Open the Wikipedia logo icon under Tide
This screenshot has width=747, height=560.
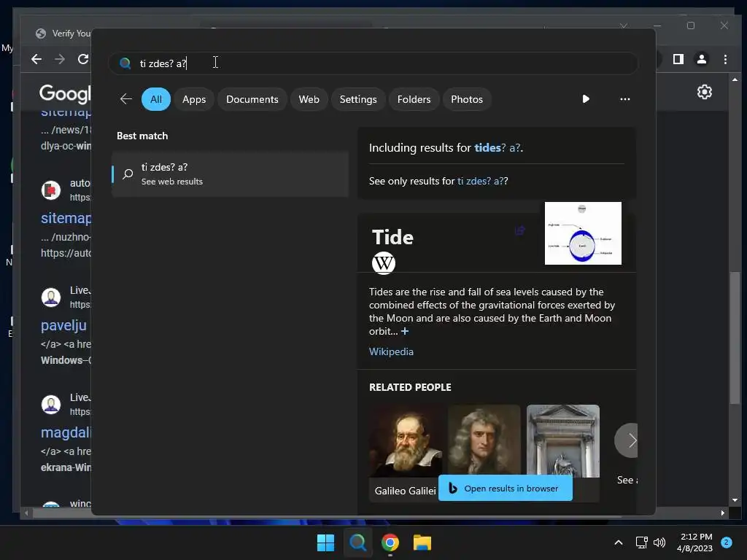[384, 262]
